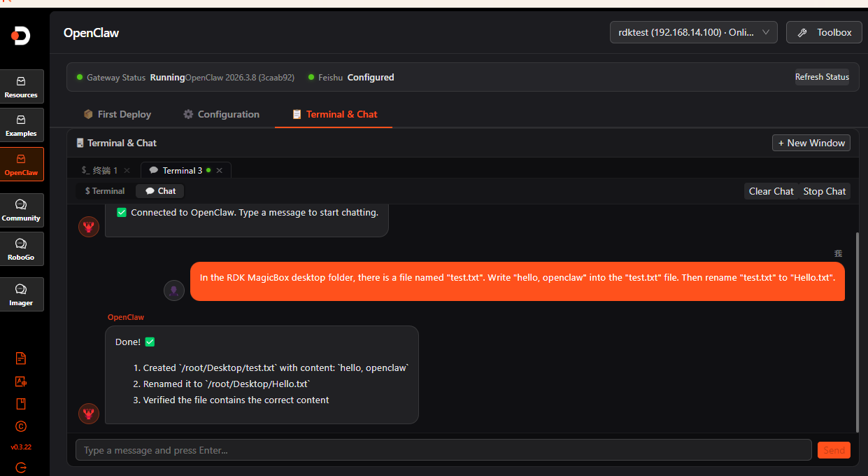Close the 终端 1 terminal tab
The height and width of the screenshot is (476, 868).
(x=127, y=170)
